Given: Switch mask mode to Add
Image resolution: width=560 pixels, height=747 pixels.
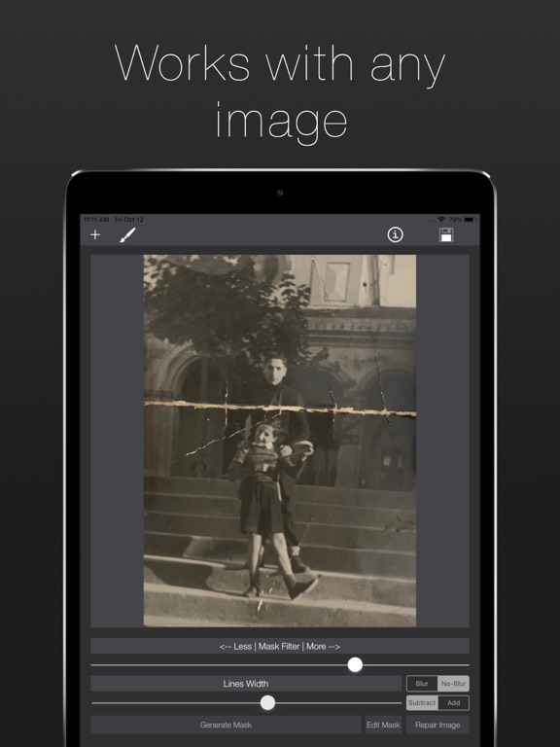Looking at the screenshot, I should [453, 702].
